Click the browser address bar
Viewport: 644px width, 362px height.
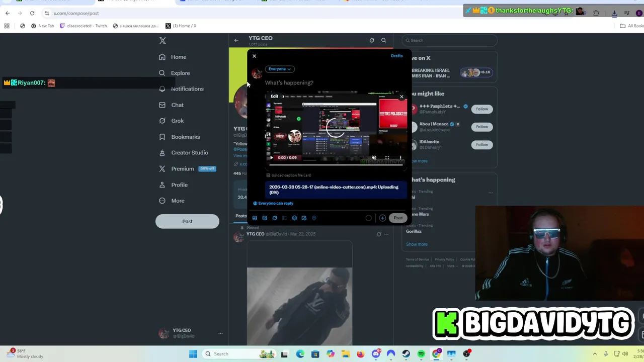252,13
